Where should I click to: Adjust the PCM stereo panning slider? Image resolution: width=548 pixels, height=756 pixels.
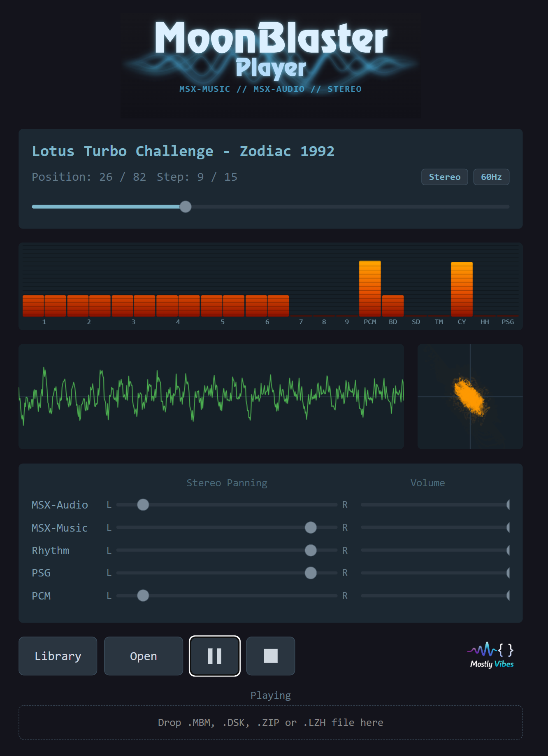[x=227, y=596]
